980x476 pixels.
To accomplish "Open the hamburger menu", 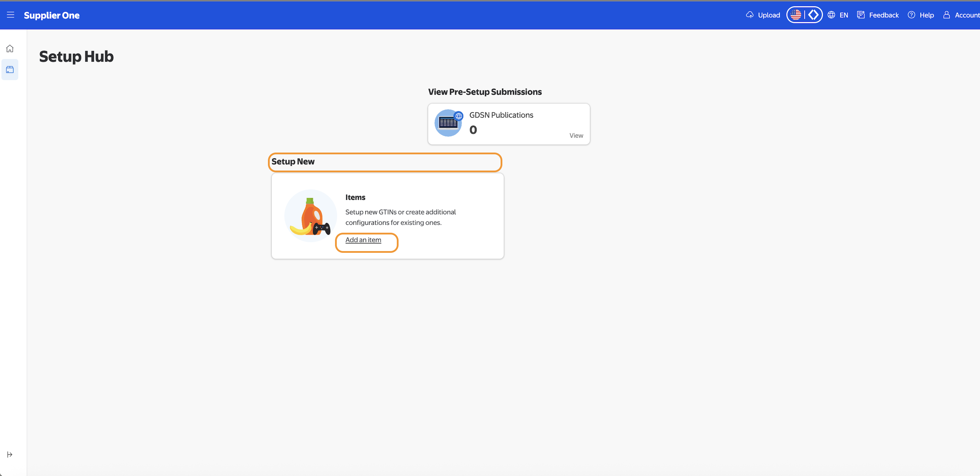I will click(10, 15).
